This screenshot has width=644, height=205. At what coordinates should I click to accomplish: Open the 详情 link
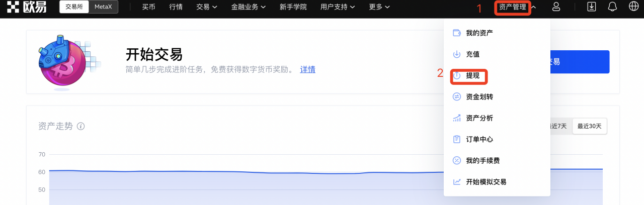307,69
